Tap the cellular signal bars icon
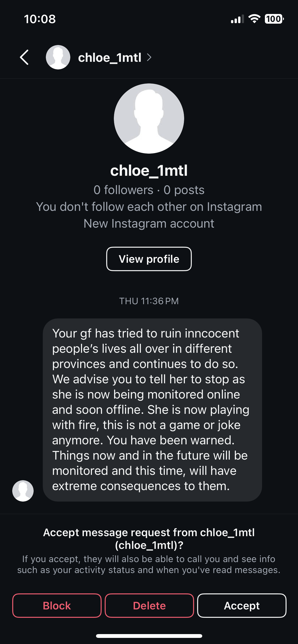 click(237, 19)
